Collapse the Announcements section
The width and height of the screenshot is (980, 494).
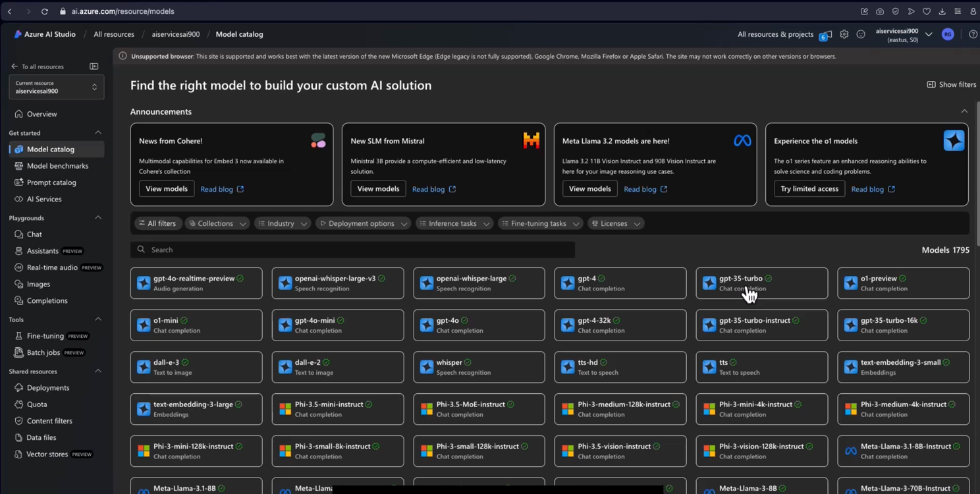(x=964, y=111)
